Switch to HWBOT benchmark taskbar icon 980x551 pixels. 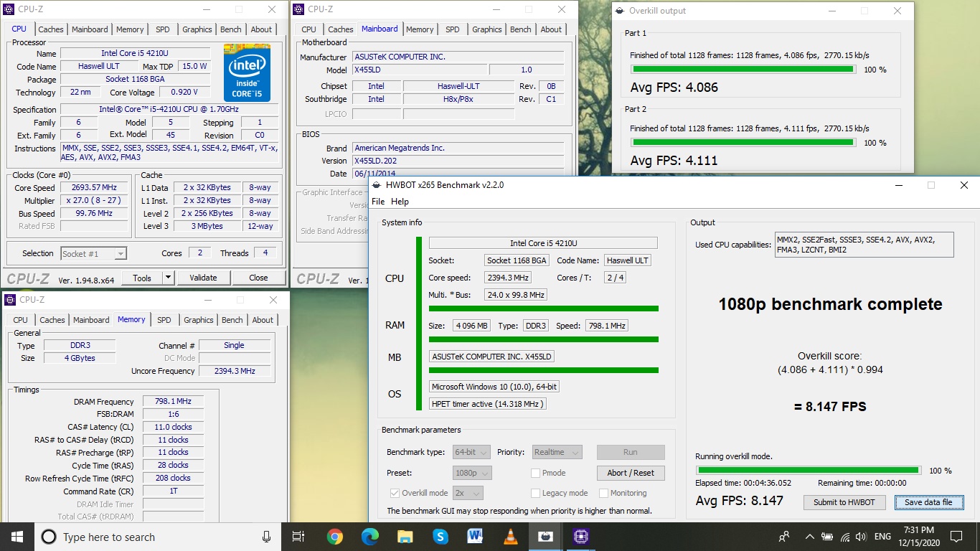click(x=545, y=537)
